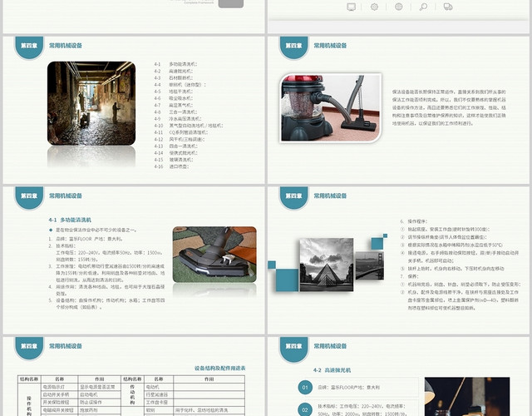The height and width of the screenshot is (416, 532).
Task: Select the small grayscale bridge photo
Action: (369, 265)
